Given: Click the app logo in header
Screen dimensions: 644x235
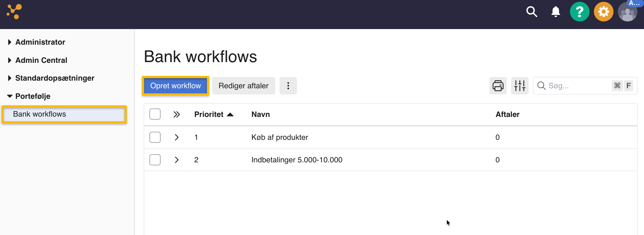Looking at the screenshot, I should (14, 12).
